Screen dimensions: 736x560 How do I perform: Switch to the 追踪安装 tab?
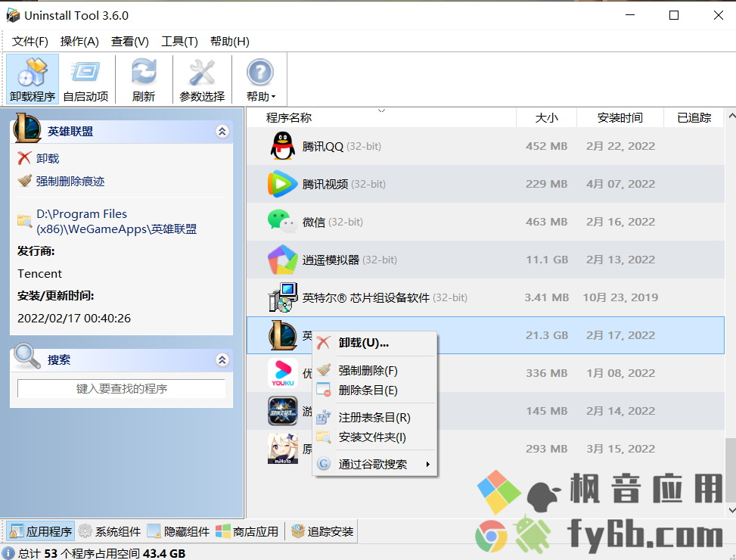coord(322,531)
